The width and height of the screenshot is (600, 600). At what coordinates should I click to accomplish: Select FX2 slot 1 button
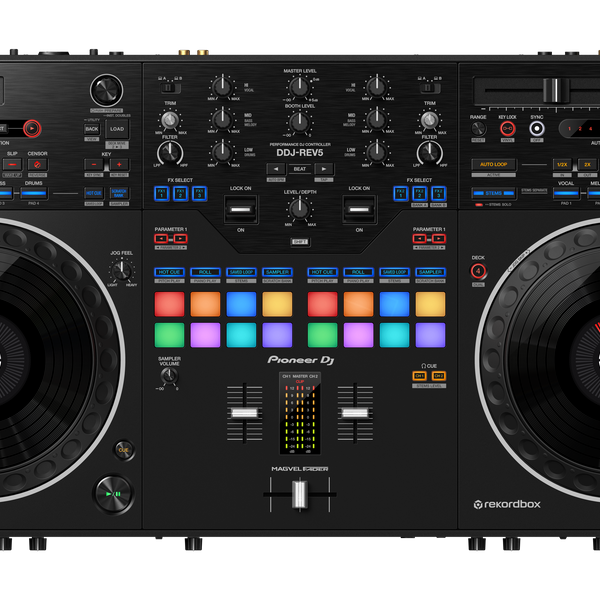point(401,194)
